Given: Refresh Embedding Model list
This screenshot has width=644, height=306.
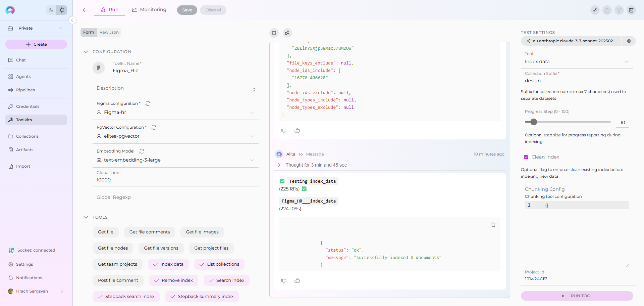Looking at the screenshot, I should (x=142, y=151).
